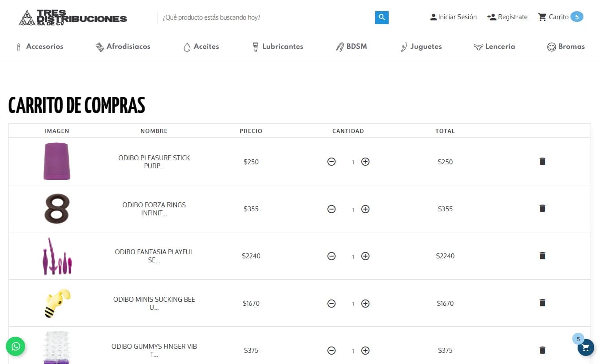Screen dimensions: 600x364
Task: Increase ODIBO FANTASIA PLAYFUL quantity
Action: [365, 256]
